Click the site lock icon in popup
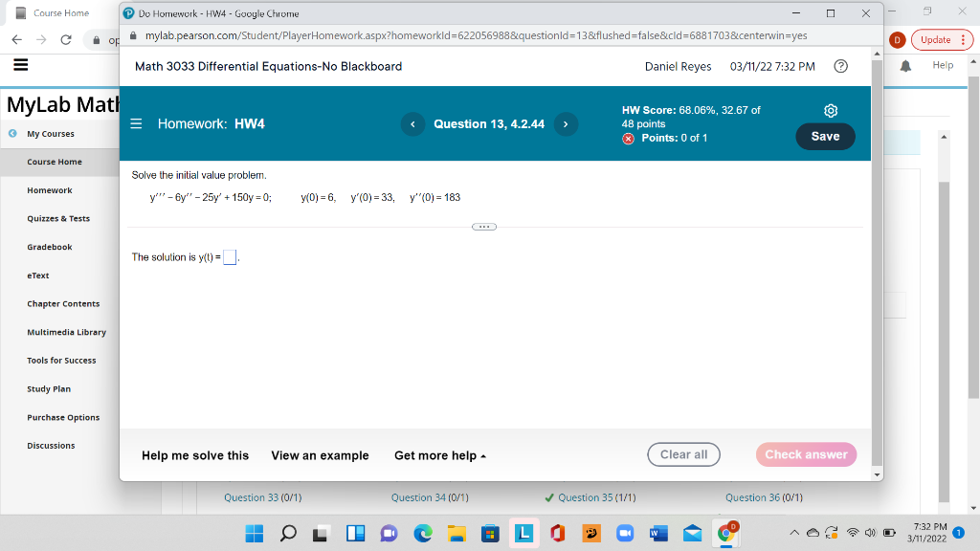The height and width of the screenshot is (551, 980). (133, 35)
